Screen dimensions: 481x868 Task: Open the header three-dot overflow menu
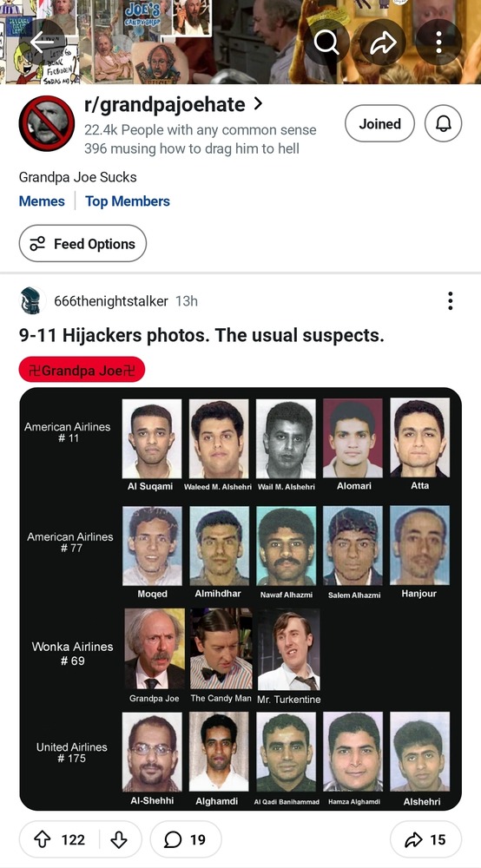coord(438,43)
